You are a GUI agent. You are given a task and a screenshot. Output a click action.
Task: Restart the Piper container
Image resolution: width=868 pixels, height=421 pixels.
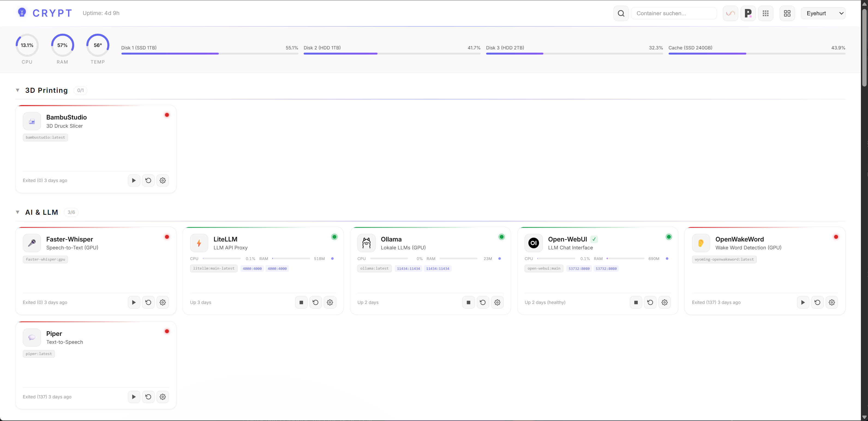pyautogui.click(x=148, y=397)
